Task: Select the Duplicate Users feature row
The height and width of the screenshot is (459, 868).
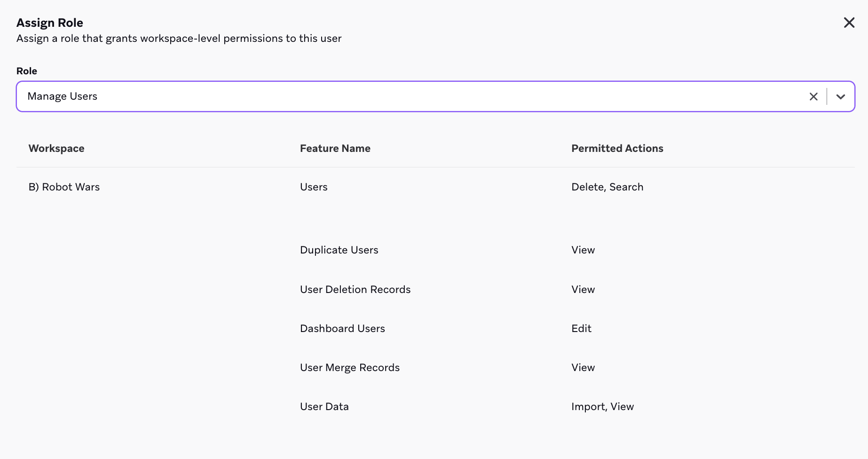Action: [339, 250]
